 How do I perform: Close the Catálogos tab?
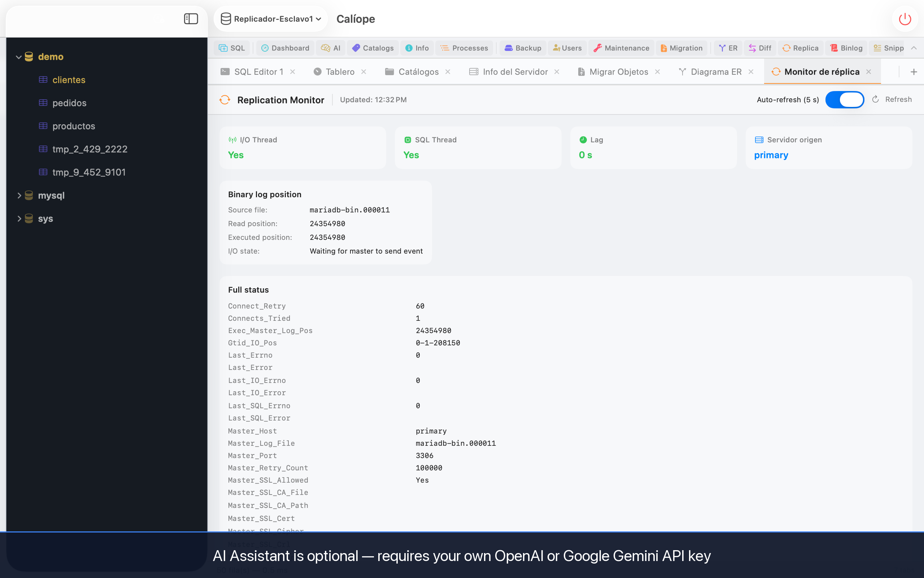(x=448, y=72)
